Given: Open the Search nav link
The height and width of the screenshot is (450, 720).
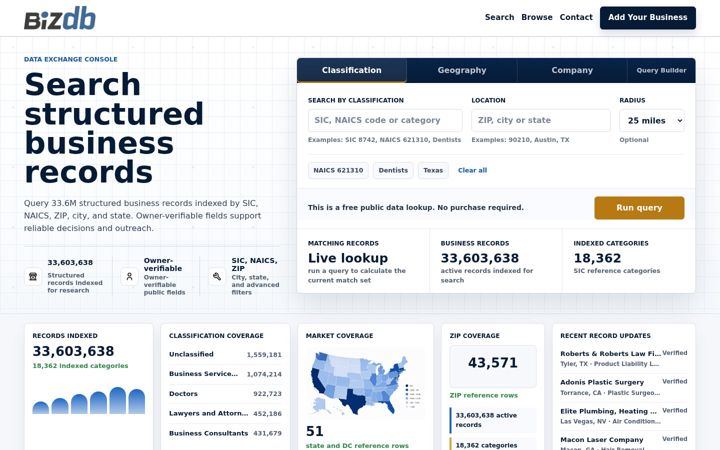Looking at the screenshot, I should click(x=500, y=17).
